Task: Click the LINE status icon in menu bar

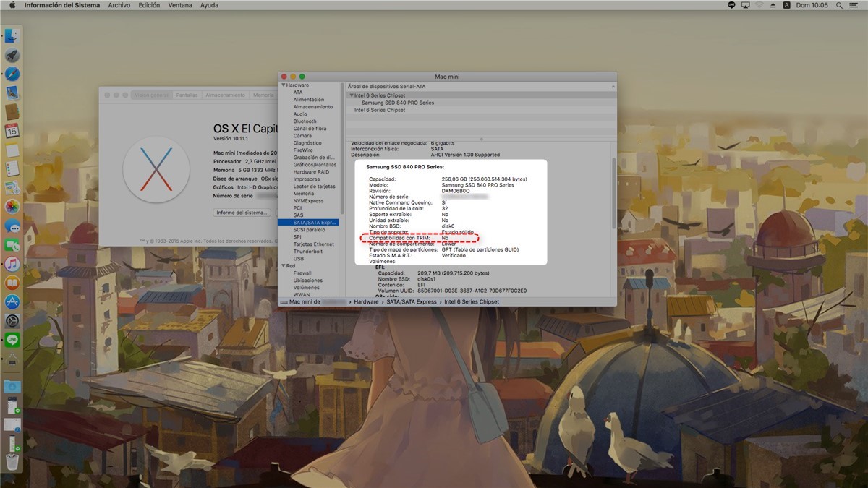Action: (x=732, y=5)
